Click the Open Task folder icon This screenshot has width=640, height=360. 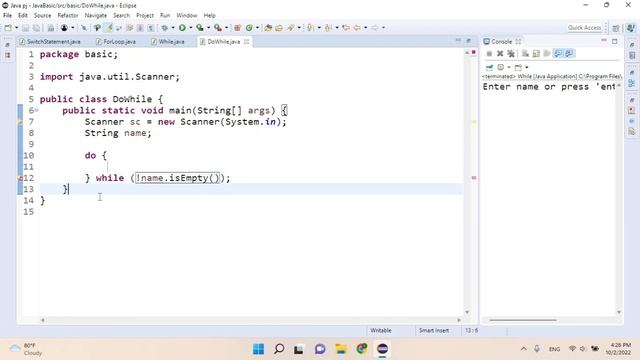(x=279, y=28)
